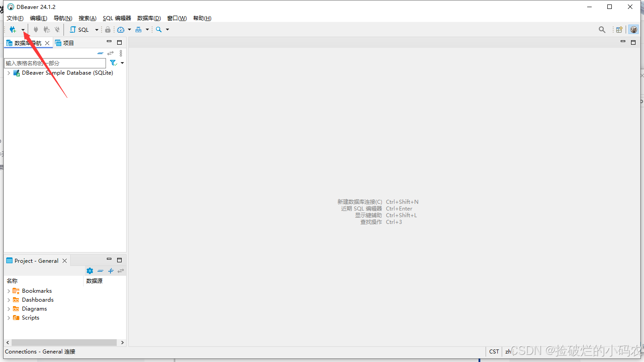644x362 pixels.
Task: Maximize the main editor area
Action: tap(633, 42)
